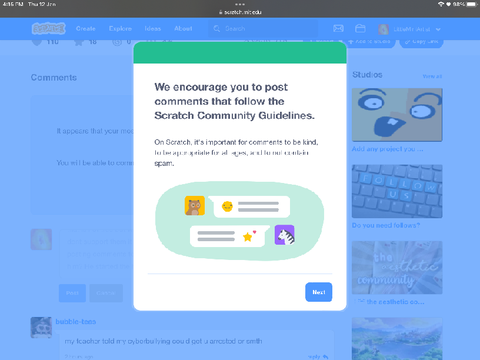Open the Explore menu item

[120, 29]
